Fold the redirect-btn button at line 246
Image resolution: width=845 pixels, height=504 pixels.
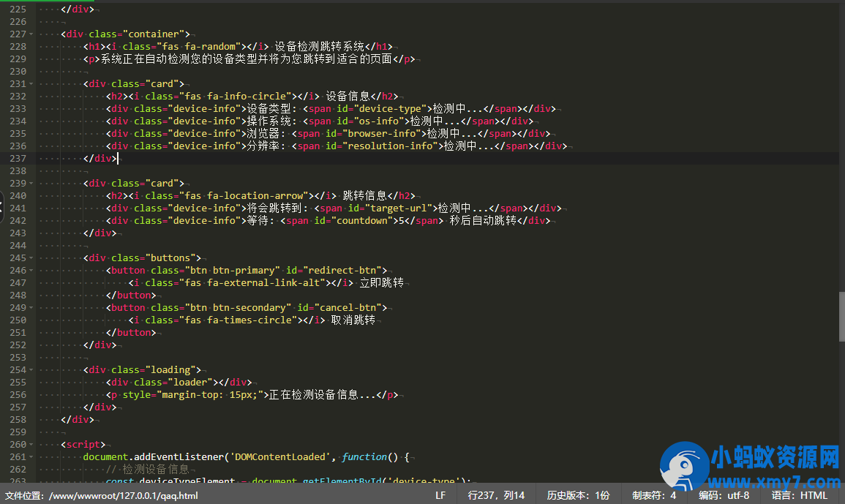point(31,271)
